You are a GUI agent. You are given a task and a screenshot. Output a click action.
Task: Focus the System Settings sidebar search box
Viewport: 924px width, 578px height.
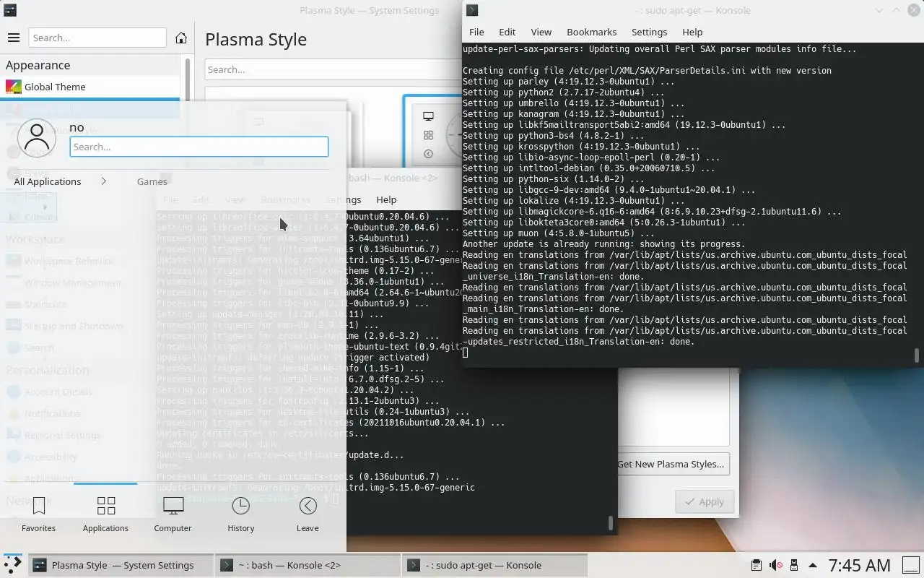point(97,38)
